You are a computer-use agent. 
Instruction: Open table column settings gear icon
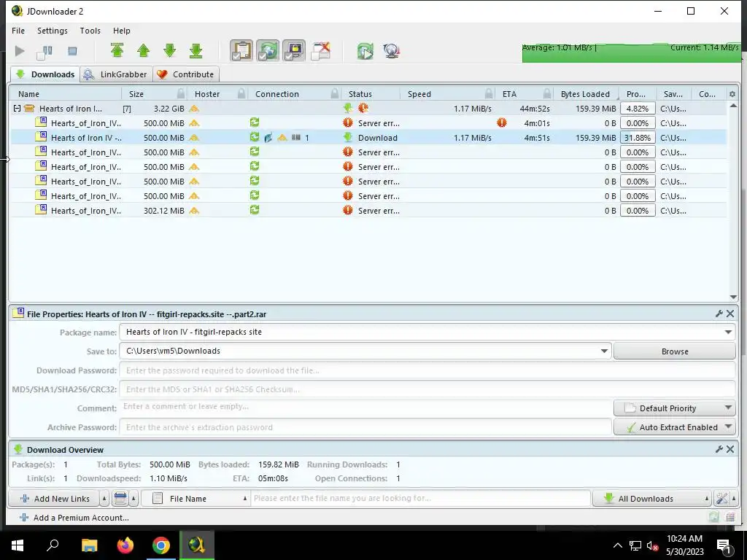pos(732,94)
